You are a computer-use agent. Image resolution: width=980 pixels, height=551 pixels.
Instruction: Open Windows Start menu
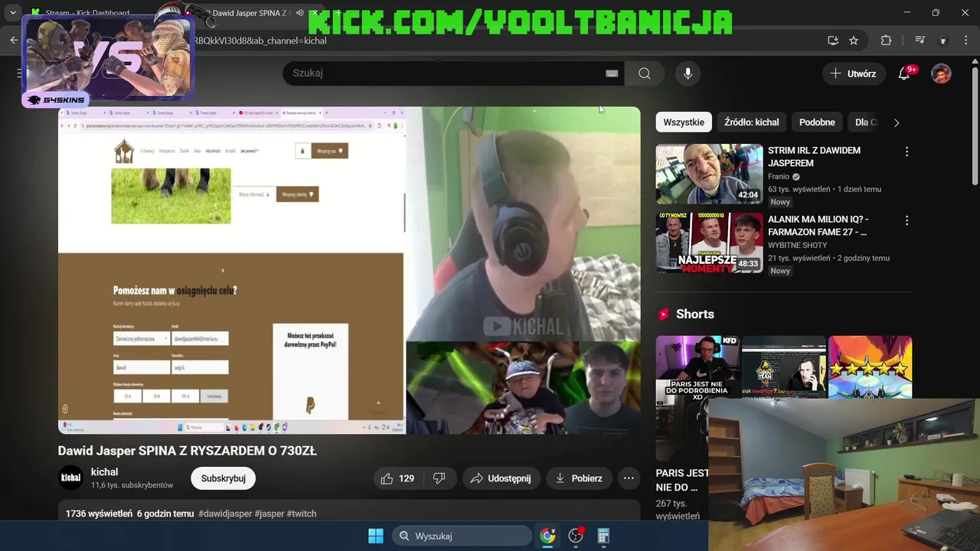coord(376,536)
